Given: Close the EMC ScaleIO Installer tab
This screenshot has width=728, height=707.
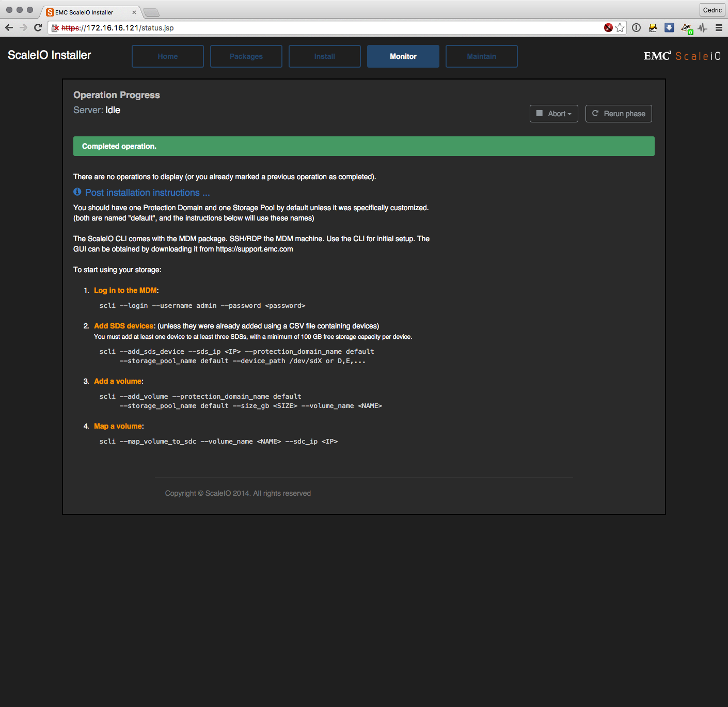Looking at the screenshot, I should (134, 12).
